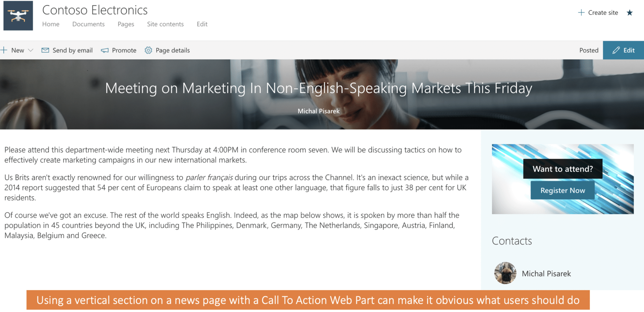Click the Contoso Electronics drone logo
The height and width of the screenshot is (312, 644).
coord(18,16)
